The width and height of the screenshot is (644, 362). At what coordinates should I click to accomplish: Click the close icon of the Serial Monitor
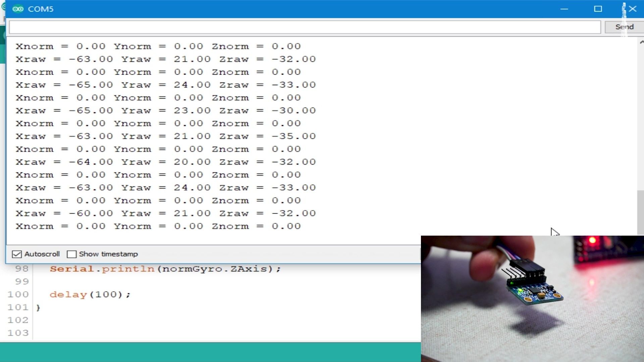633,9
